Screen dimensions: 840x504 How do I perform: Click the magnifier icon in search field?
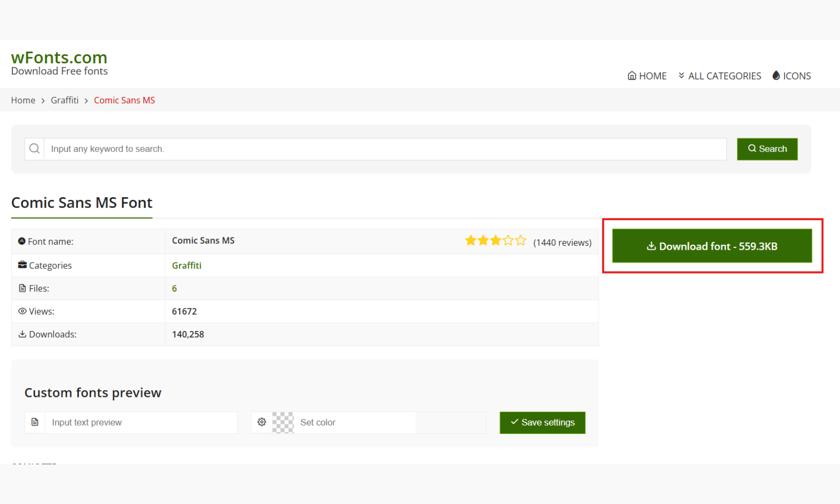point(34,149)
